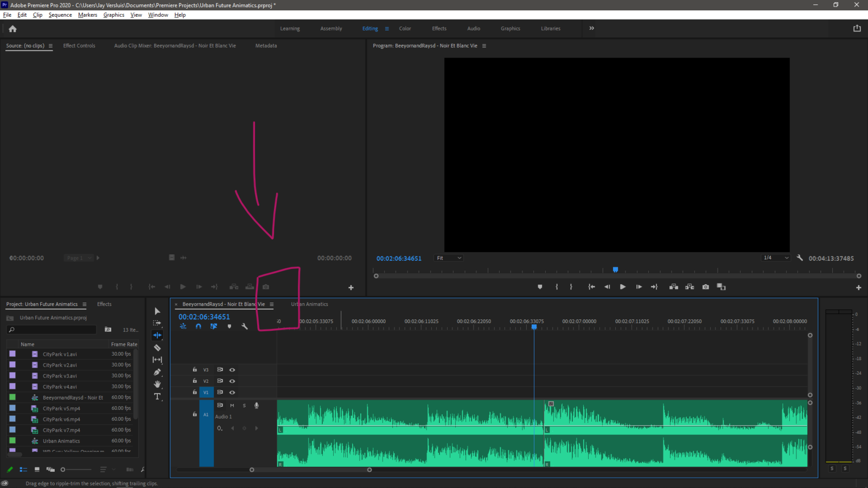The height and width of the screenshot is (488, 868).
Task: Click the Export Frame camera in Program monitor
Action: click(x=705, y=287)
